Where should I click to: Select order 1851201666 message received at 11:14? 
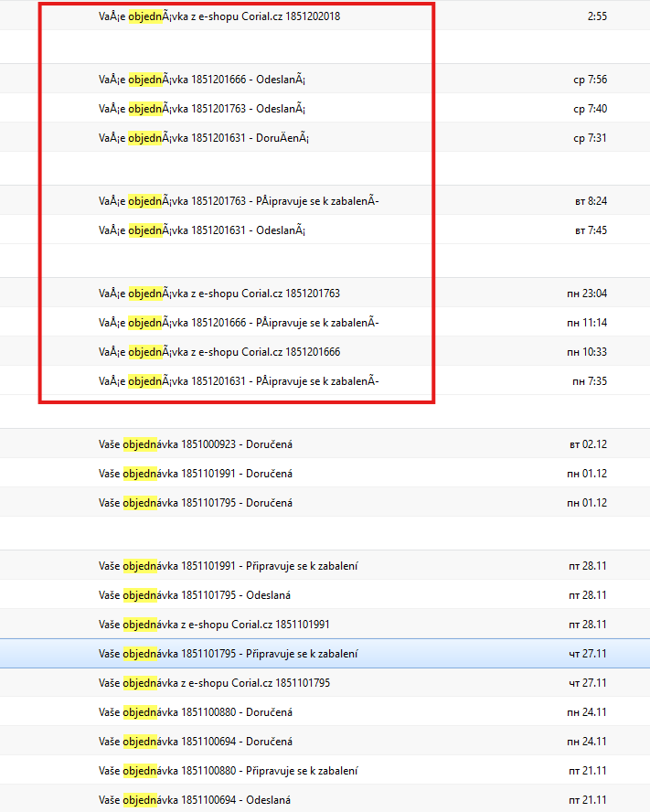239,323
